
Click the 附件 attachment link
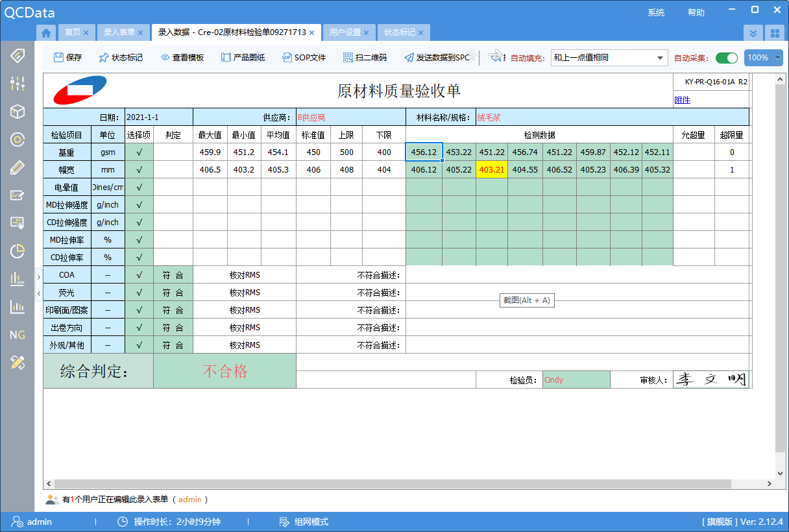(x=685, y=99)
